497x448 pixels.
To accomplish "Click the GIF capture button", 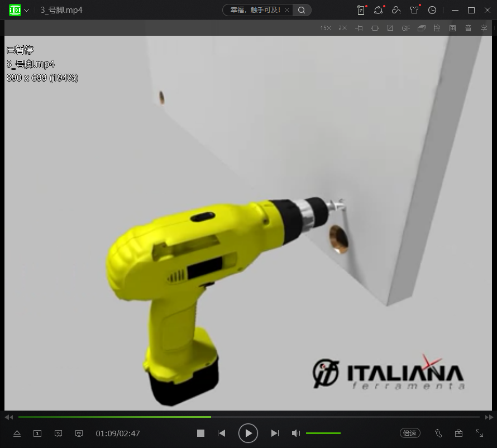I will tap(406, 28).
